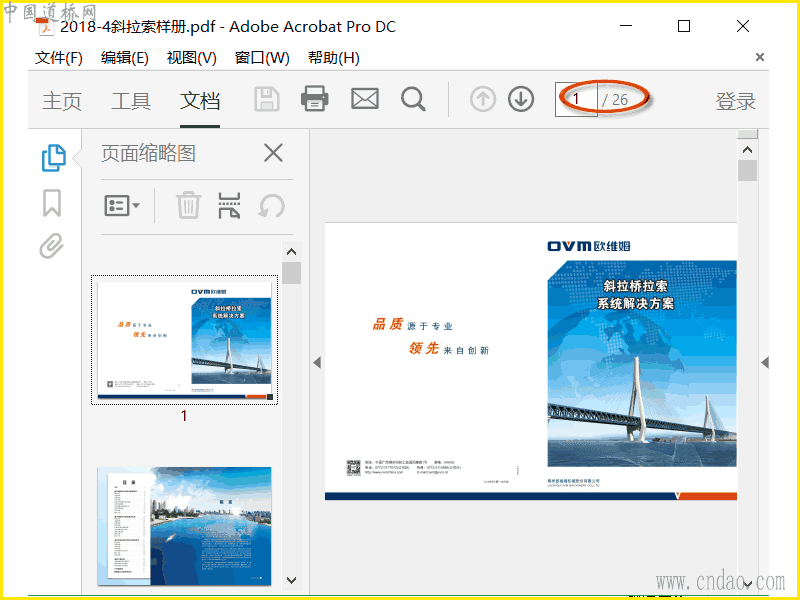Image resolution: width=800 pixels, height=600 pixels.
Task: Open the 窗口(W) menu
Action: 262,58
